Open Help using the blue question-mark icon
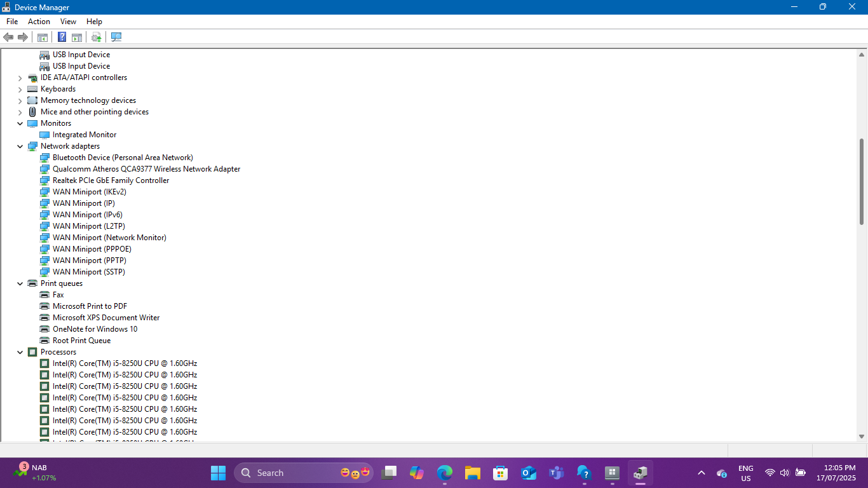The height and width of the screenshot is (488, 868). pyautogui.click(x=62, y=37)
